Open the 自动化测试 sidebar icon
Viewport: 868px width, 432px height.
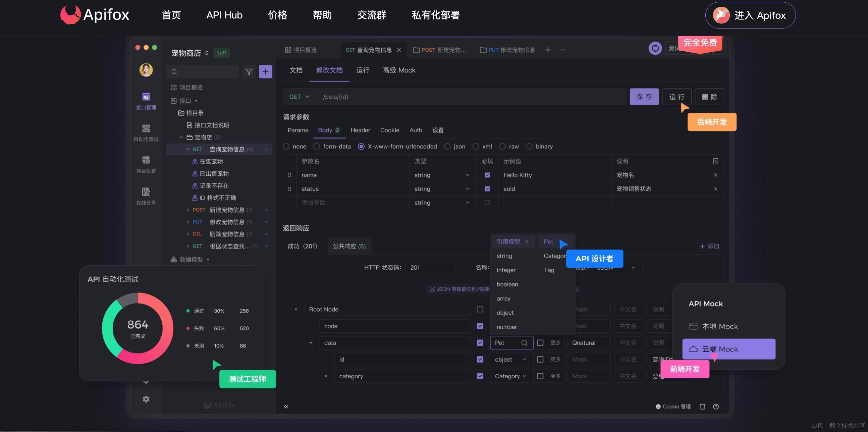click(x=146, y=133)
